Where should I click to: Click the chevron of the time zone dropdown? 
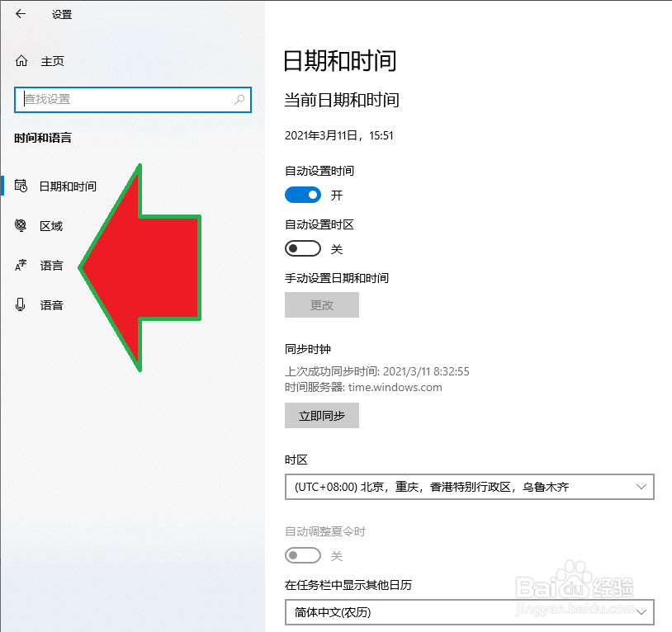(641, 487)
